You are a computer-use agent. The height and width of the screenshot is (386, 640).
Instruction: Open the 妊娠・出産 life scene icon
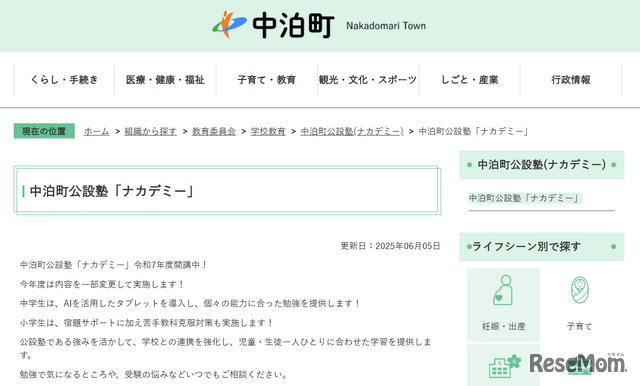(x=503, y=304)
